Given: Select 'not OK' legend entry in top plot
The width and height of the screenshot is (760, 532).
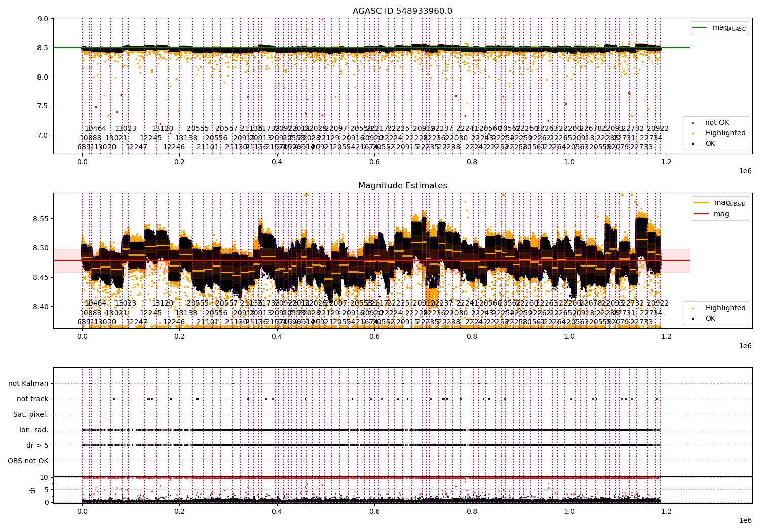Looking at the screenshot, I should click(x=717, y=123).
